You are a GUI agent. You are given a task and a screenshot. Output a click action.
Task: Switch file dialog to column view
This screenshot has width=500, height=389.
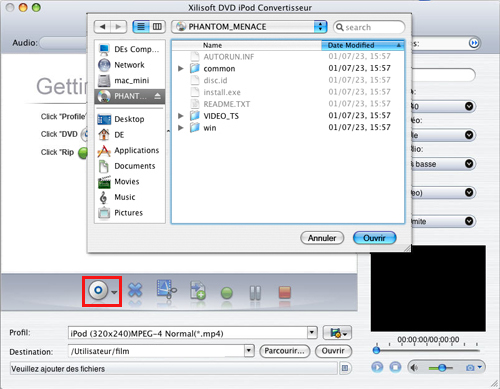pyautogui.click(x=157, y=27)
